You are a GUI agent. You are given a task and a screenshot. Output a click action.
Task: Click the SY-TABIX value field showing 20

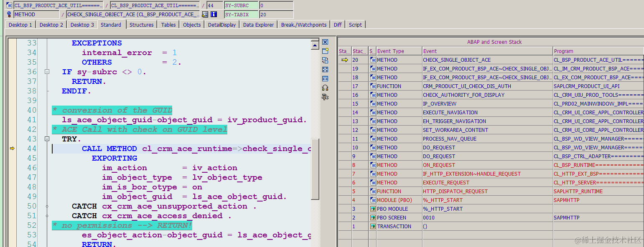click(276, 14)
